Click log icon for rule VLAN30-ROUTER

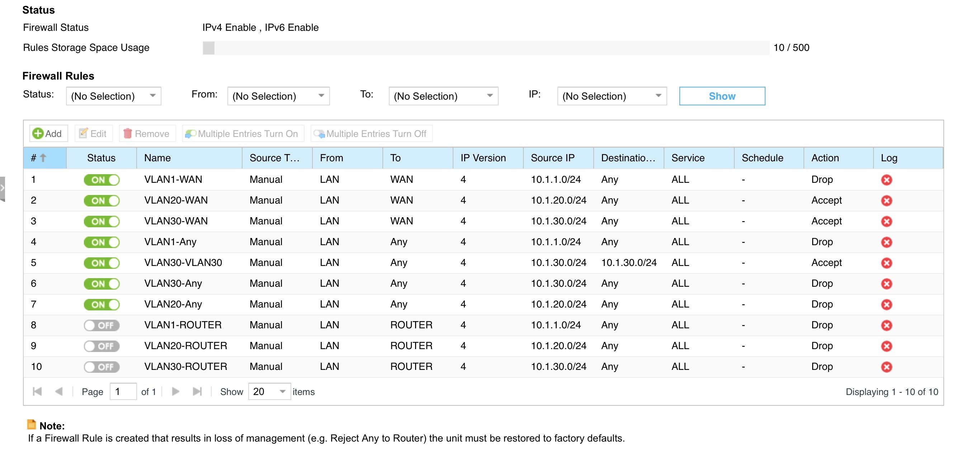(x=886, y=367)
